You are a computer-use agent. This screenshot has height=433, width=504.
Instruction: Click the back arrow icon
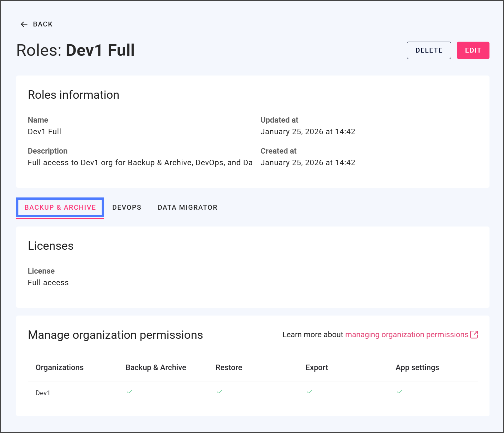point(24,24)
